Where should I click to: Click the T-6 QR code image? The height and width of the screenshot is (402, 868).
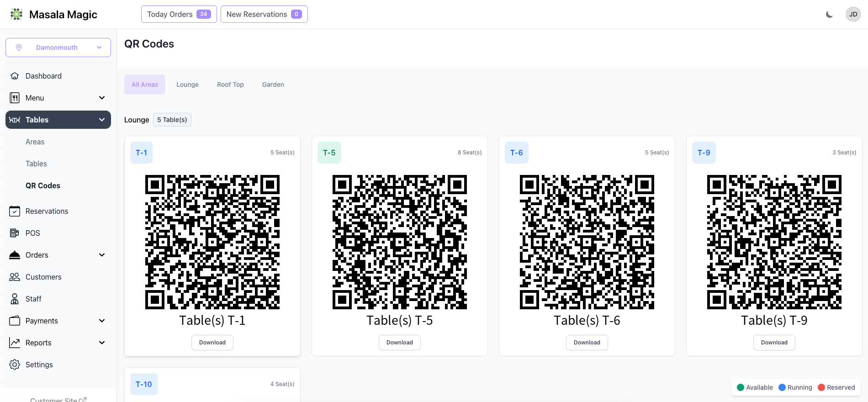587,242
